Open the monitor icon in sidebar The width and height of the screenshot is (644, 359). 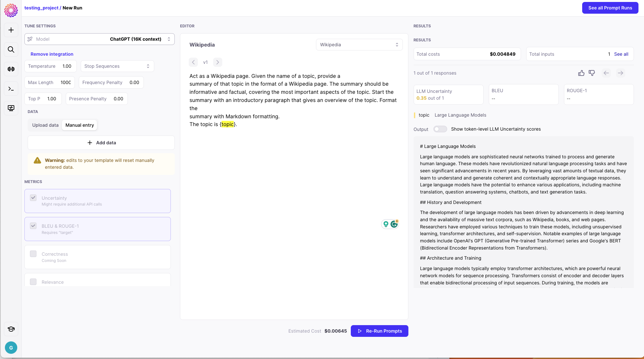[x=11, y=108]
